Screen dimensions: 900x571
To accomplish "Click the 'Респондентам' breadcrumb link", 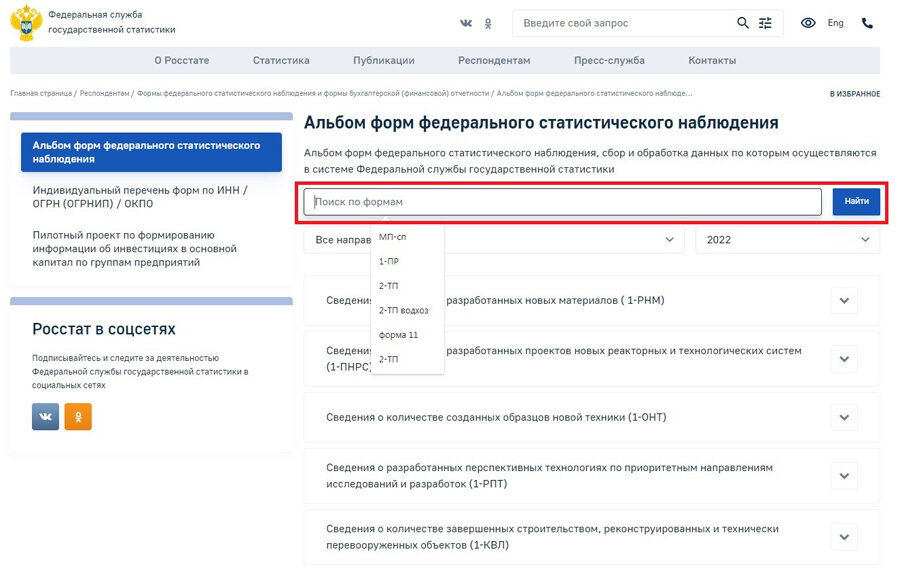I will [104, 93].
